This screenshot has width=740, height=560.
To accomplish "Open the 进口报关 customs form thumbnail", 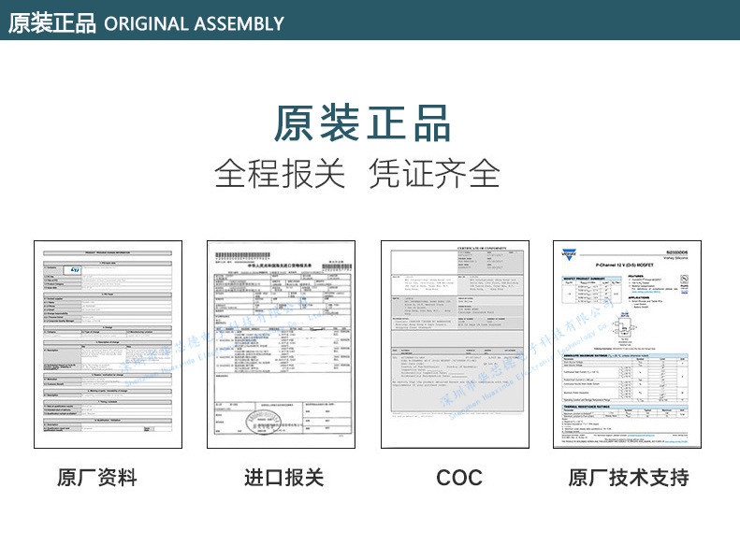I will [282, 344].
